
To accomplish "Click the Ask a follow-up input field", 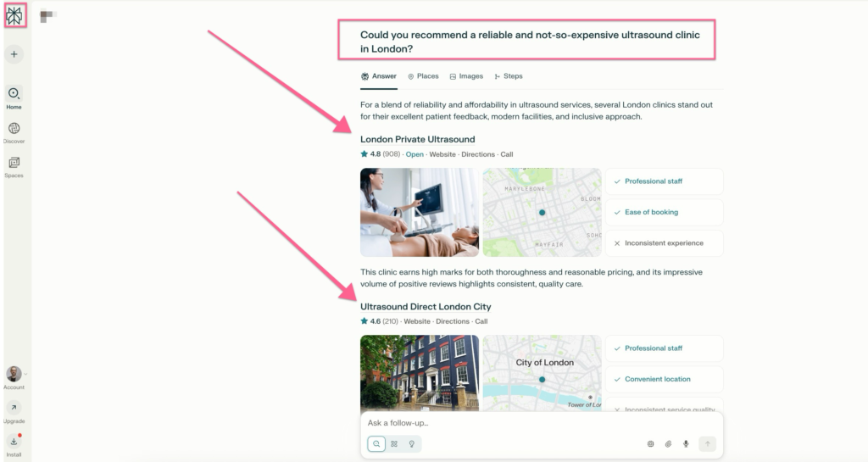I will click(542, 423).
